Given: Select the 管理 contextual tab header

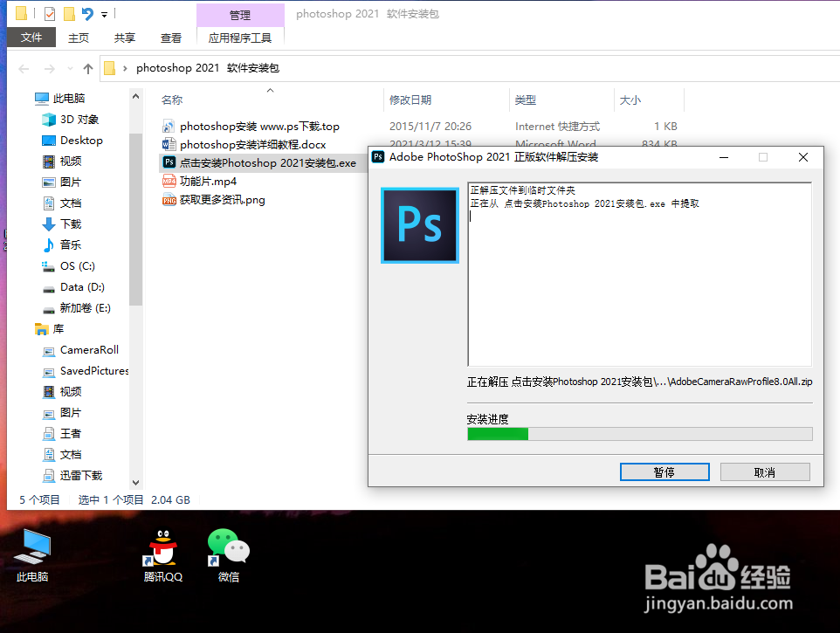Looking at the screenshot, I should (240, 15).
